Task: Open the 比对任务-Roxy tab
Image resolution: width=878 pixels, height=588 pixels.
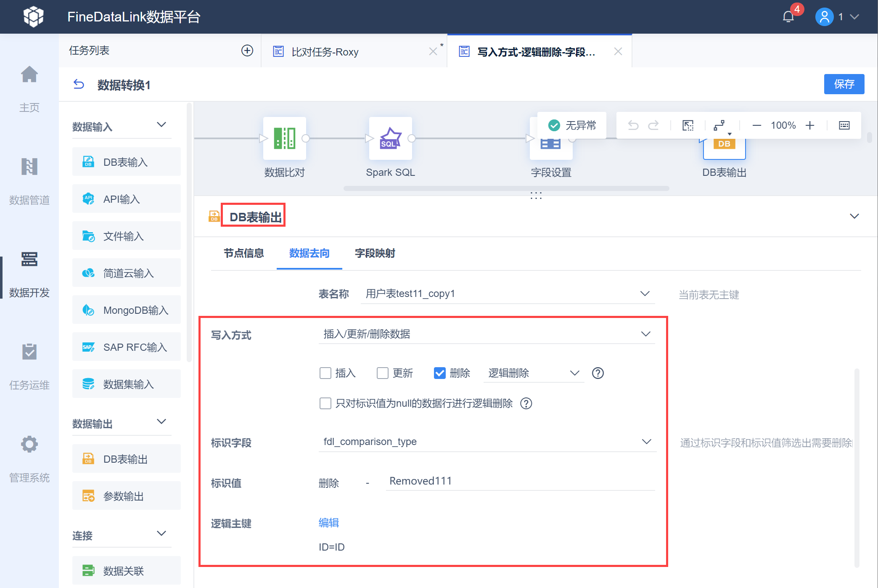Action: coord(325,52)
